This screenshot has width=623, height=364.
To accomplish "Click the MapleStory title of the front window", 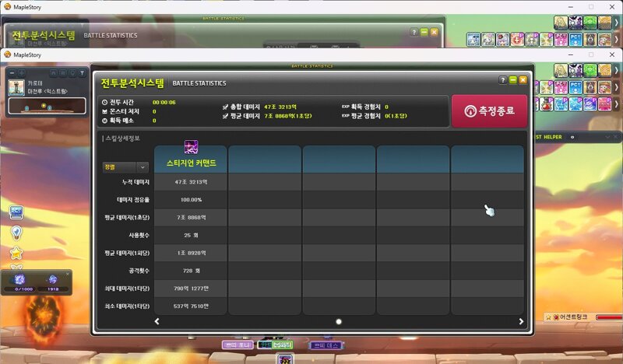I will tap(27, 54).
